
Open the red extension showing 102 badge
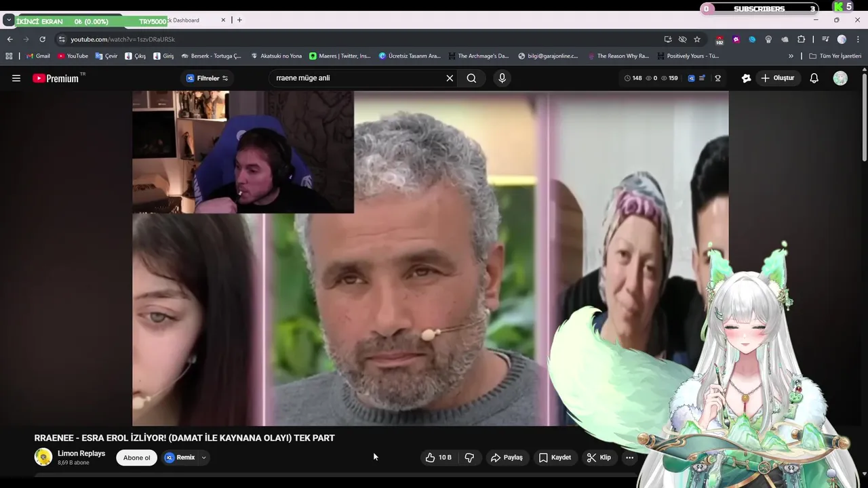[x=719, y=40]
